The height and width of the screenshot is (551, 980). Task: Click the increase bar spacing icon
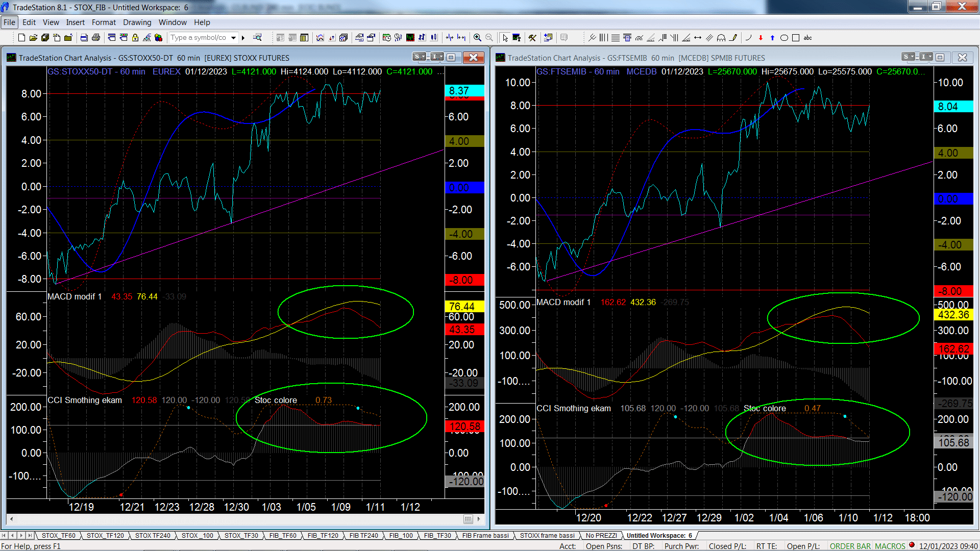pos(461,38)
